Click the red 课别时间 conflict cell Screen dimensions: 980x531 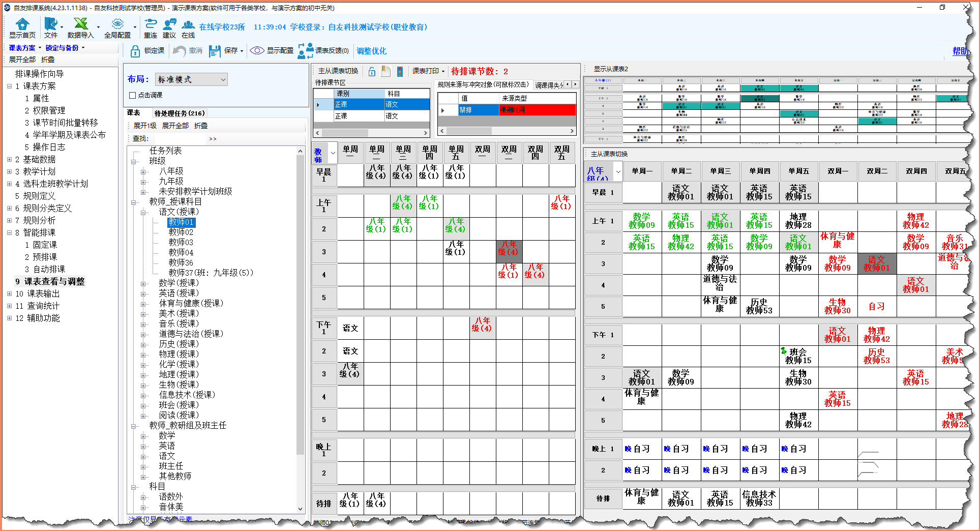(x=537, y=110)
